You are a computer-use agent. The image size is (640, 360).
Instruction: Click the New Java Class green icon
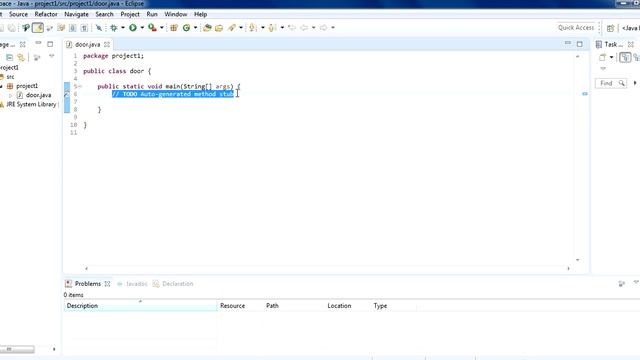(x=187, y=28)
